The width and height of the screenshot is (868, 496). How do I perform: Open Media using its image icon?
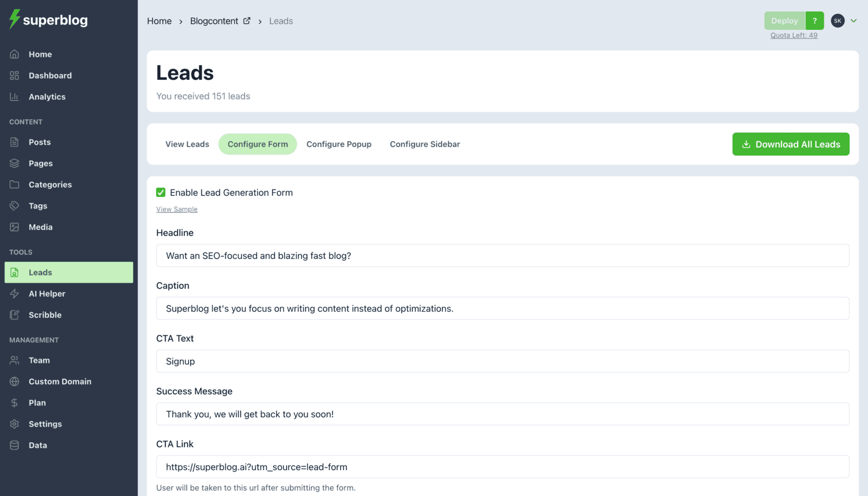14,227
